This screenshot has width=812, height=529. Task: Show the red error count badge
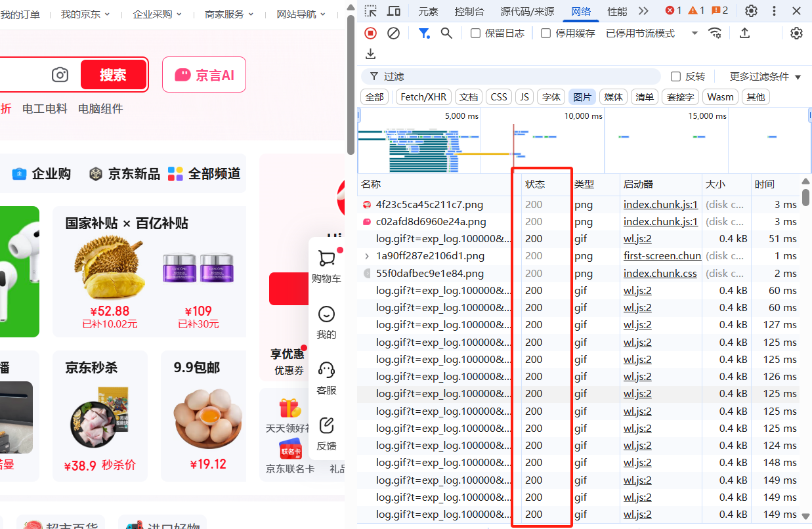[x=673, y=11]
